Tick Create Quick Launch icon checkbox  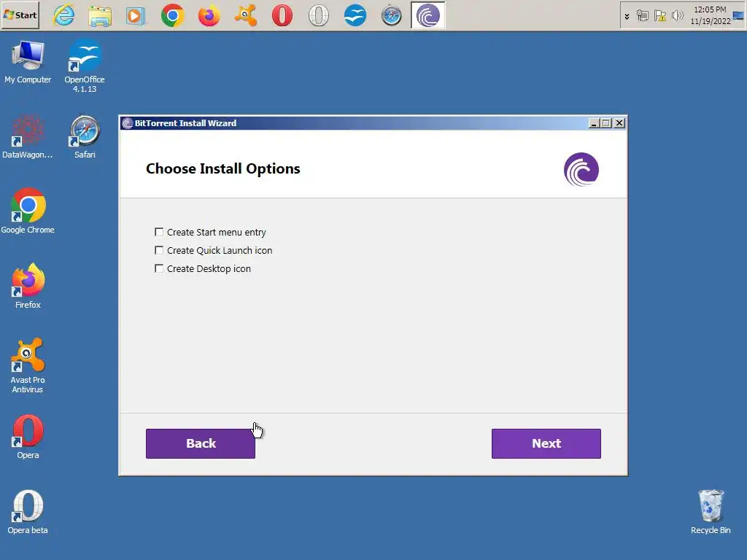[x=159, y=250]
